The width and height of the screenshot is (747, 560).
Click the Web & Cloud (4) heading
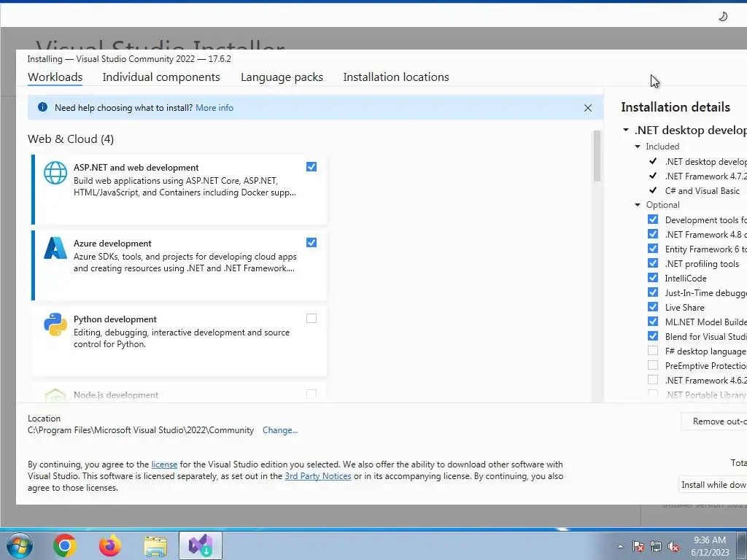coord(71,139)
